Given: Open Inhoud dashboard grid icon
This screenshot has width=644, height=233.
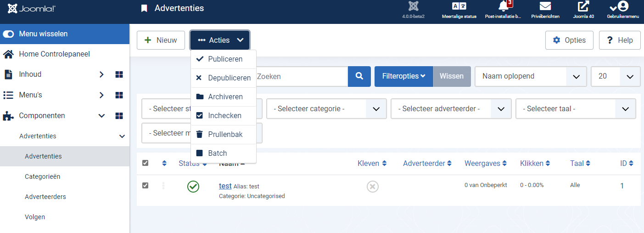Looking at the screenshot, I should tap(119, 74).
